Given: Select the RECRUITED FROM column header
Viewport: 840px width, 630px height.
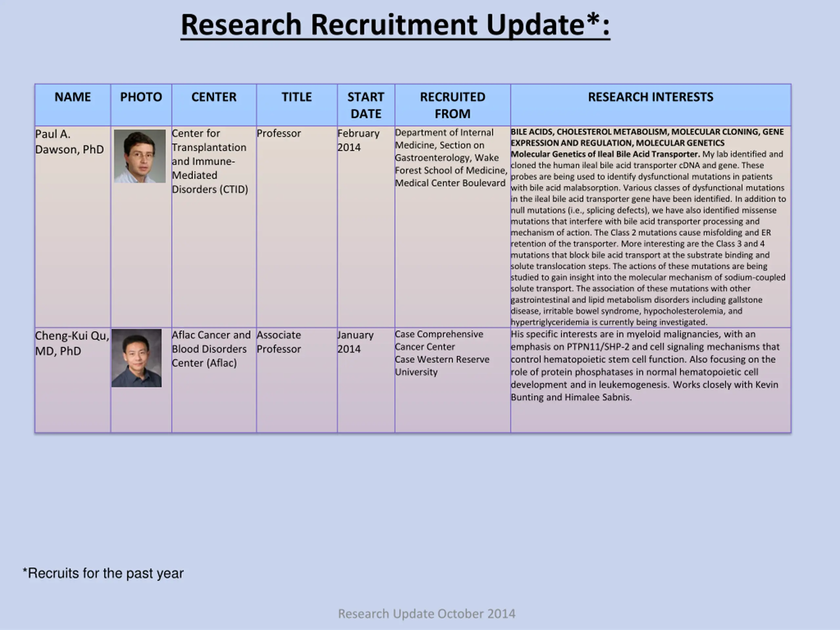Looking at the screenshot, I should coord(452,105).
